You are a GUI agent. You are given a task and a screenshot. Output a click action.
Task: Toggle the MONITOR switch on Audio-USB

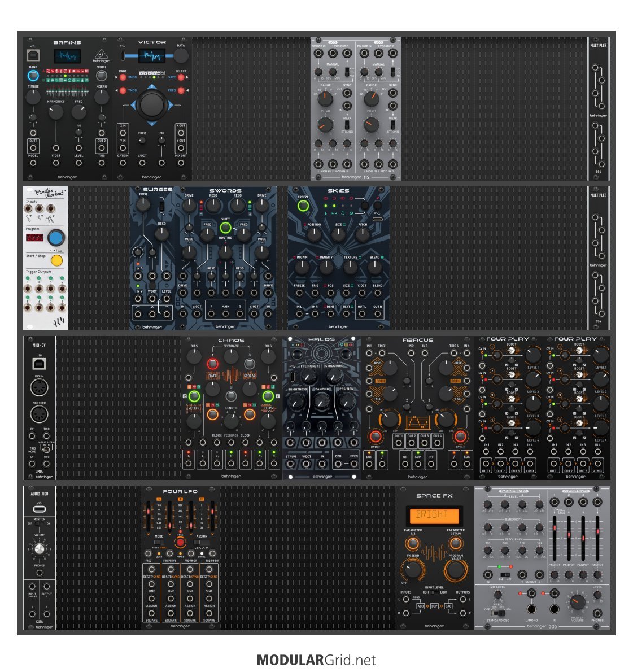40,523
